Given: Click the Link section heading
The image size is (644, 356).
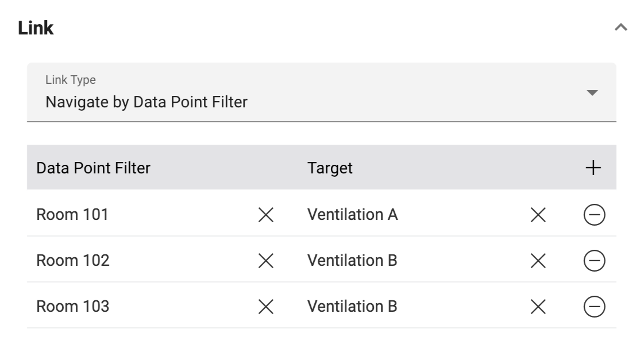Looking at the screenshot, I should (36, 28).
